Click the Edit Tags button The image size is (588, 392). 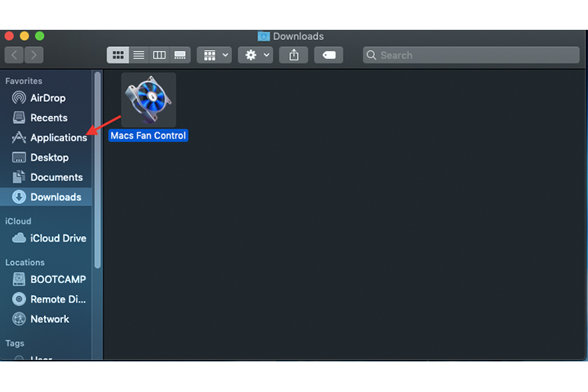coord(328,55)
